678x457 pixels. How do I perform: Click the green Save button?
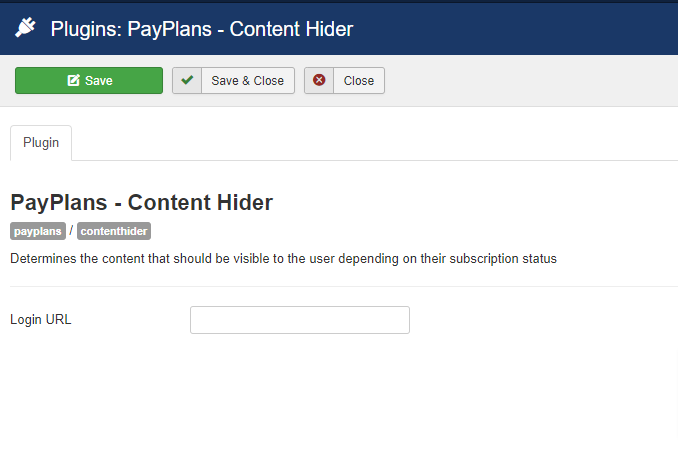89,80
